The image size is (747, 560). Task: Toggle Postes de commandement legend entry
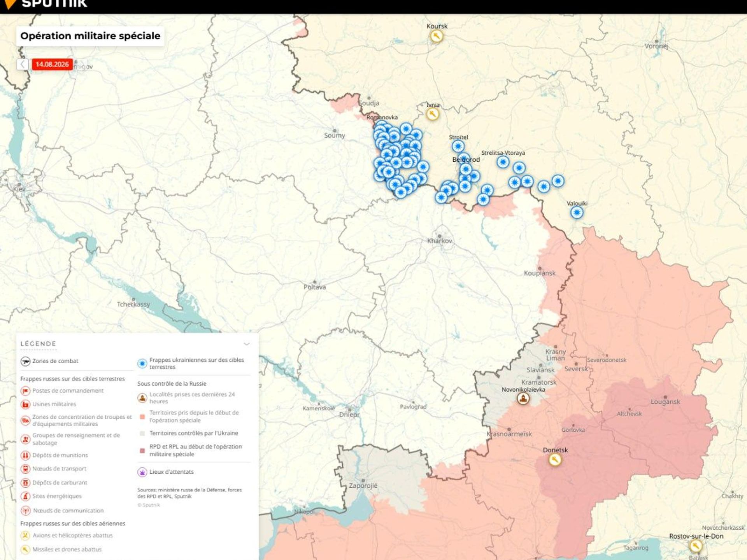(62, 391)
